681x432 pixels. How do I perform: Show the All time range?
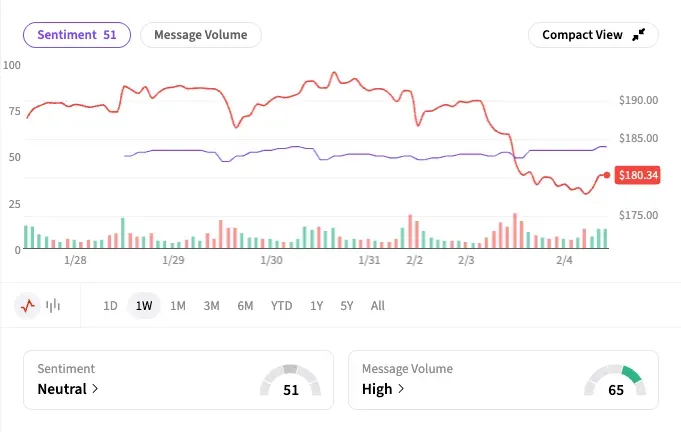pos(377,306)
